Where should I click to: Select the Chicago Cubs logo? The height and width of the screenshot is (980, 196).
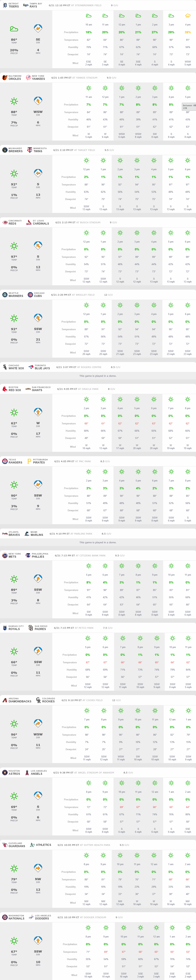point(30,295)
